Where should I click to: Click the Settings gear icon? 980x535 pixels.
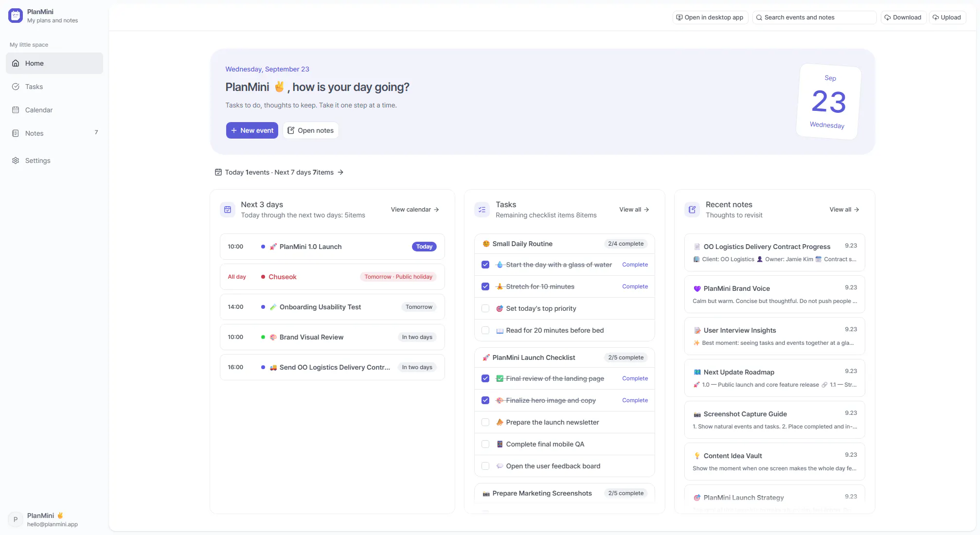16,160
